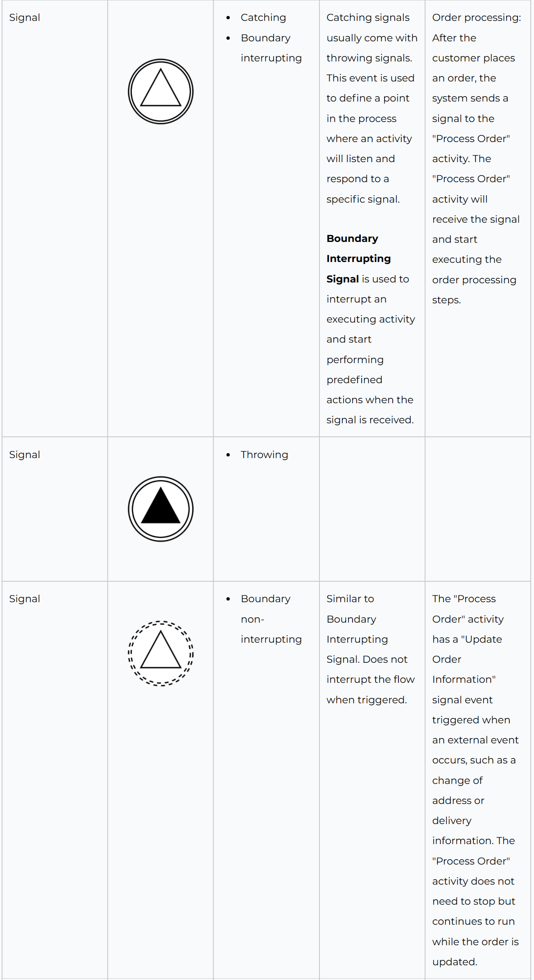
Task: Click the empty description cell in throwing row
Action: click(x=372, y=509)
